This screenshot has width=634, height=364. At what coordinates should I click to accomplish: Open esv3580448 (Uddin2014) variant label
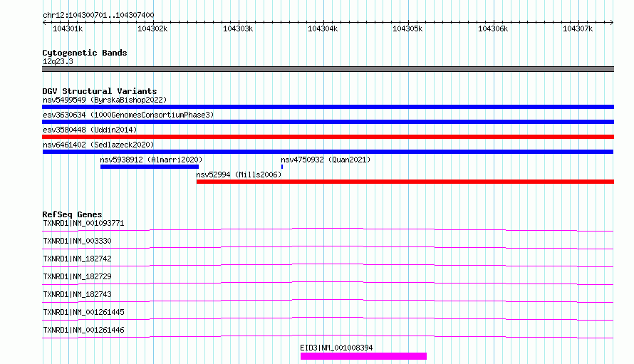click(90, 130)
